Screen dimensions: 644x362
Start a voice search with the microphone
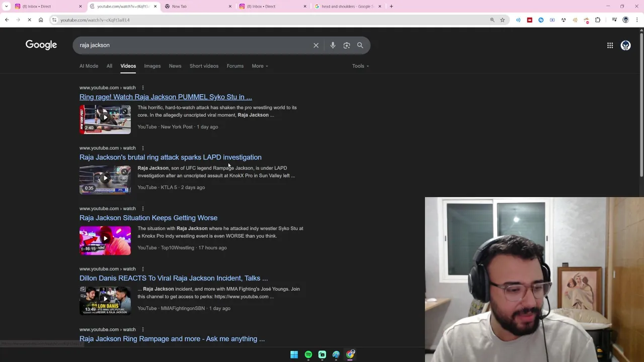pos(333,45)
